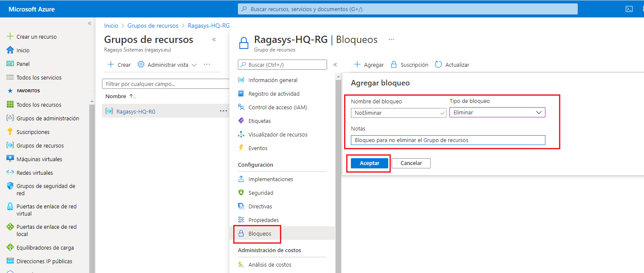Open ellipsis menu for Ragasys-HQ-RG row
This screenshot has height=273, width=644.
pos(223,111)
